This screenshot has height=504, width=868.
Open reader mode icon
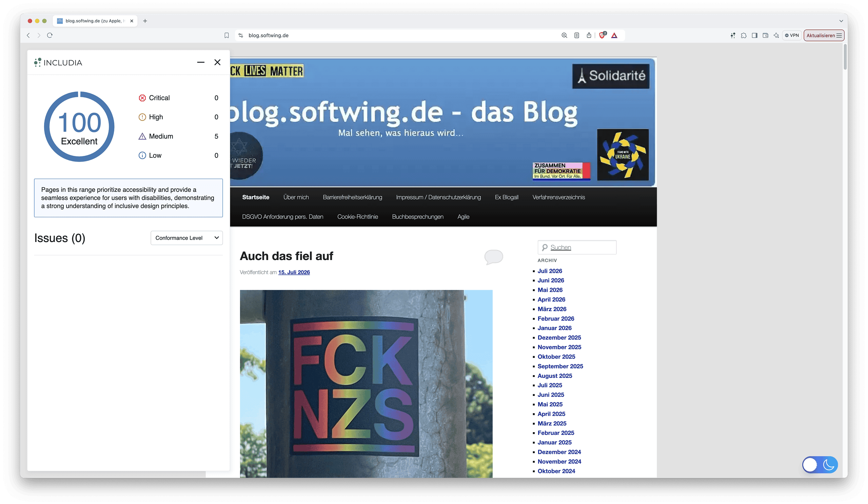577,36
